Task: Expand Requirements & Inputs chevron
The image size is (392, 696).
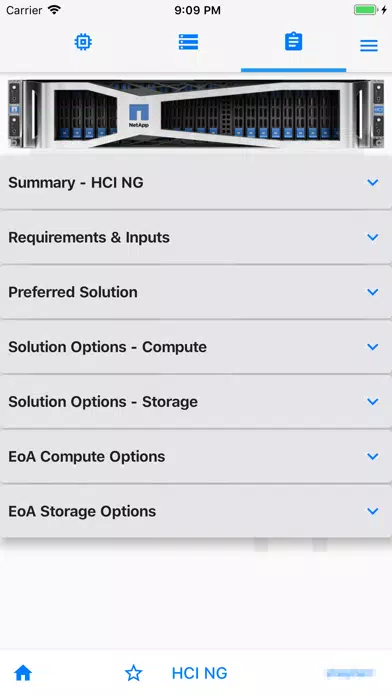Action: click(x=373, y=237)
